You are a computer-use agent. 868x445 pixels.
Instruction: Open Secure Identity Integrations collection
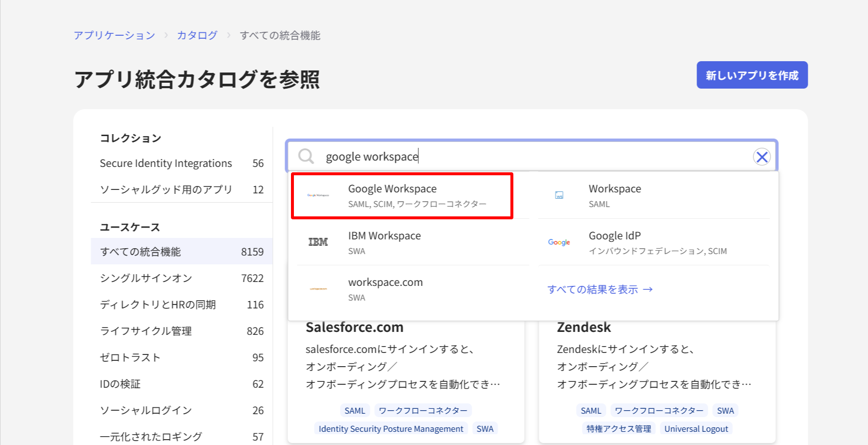[166, 163]
